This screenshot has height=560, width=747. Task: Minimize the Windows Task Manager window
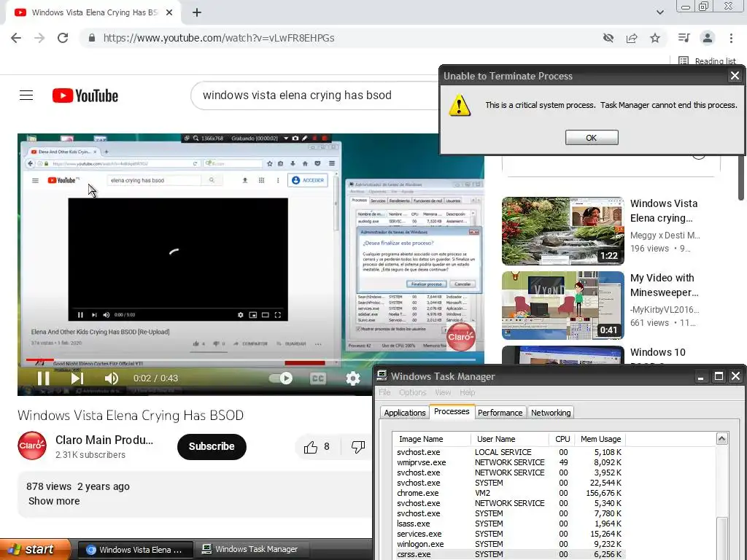[x=700, y=377]
